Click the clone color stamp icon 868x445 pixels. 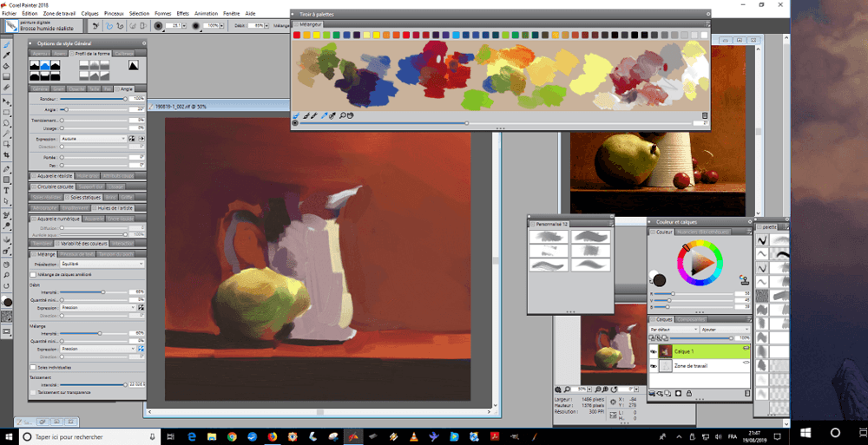(744, 280)
